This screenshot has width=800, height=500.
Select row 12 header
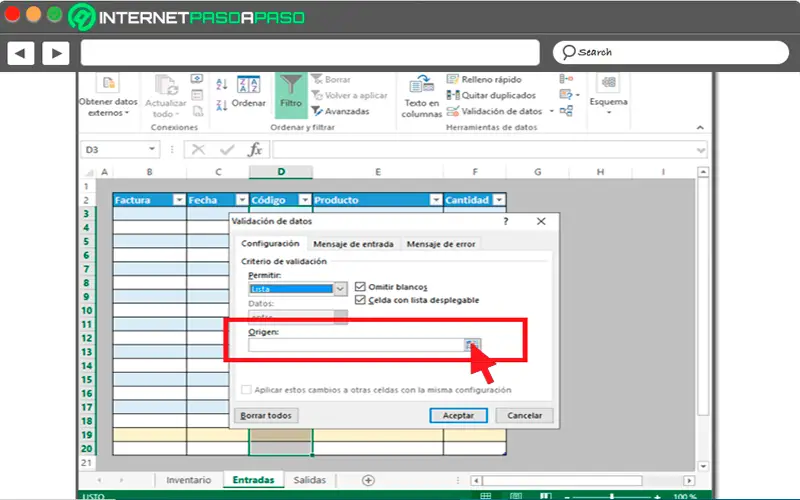87,338
